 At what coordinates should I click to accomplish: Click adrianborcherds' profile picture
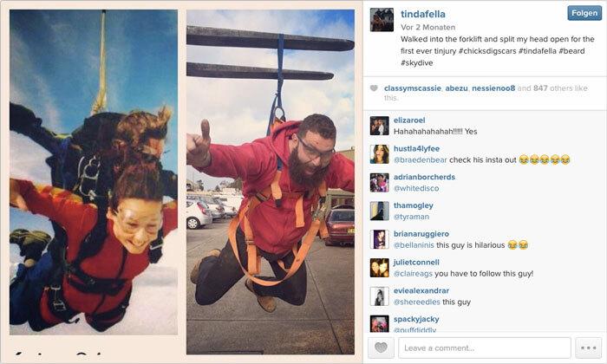click(x=380, y=183)
